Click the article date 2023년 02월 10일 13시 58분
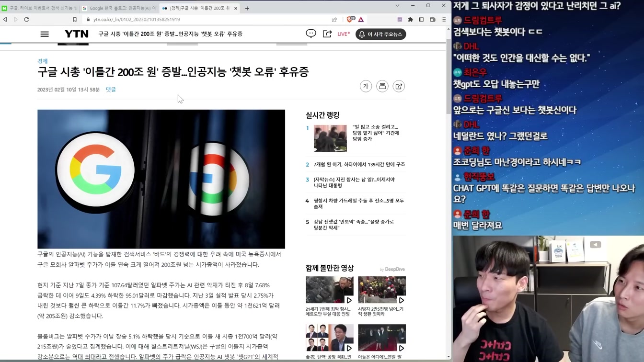 coord(69,90)
